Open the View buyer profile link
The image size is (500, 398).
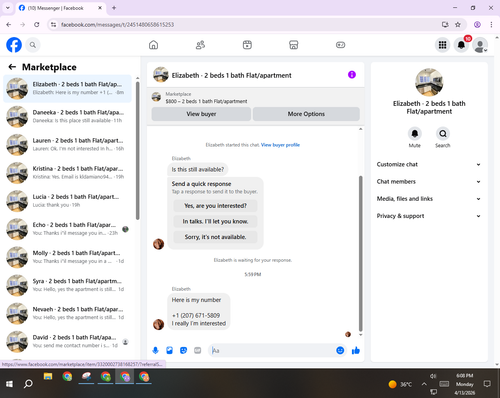(x=280, y=145)
